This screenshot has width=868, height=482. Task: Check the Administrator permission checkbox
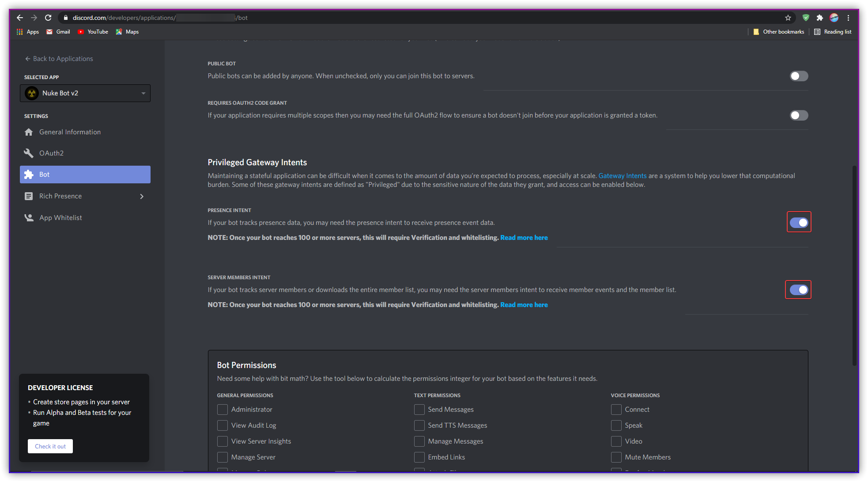point(223,410)
